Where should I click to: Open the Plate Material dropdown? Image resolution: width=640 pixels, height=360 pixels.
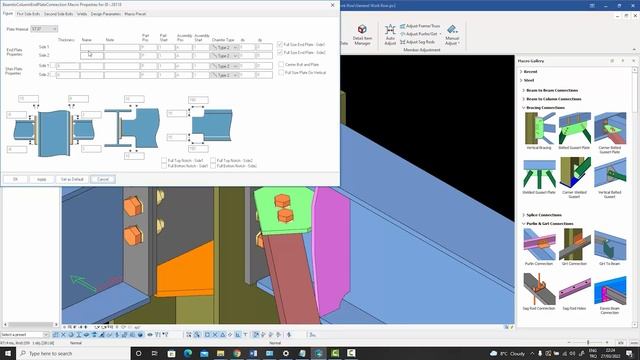(x=44, y=29)
